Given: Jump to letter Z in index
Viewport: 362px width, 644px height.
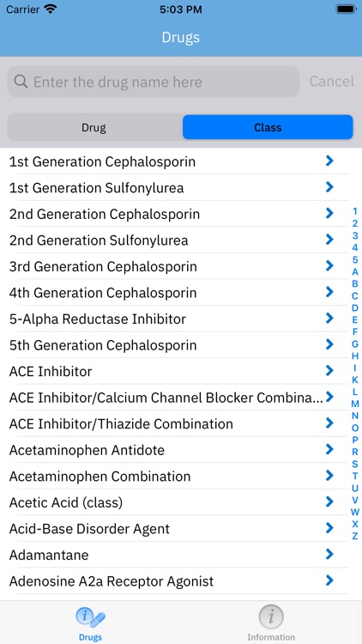Looking at the screenshot, I should pyautogui.click(x=355, y=536).
